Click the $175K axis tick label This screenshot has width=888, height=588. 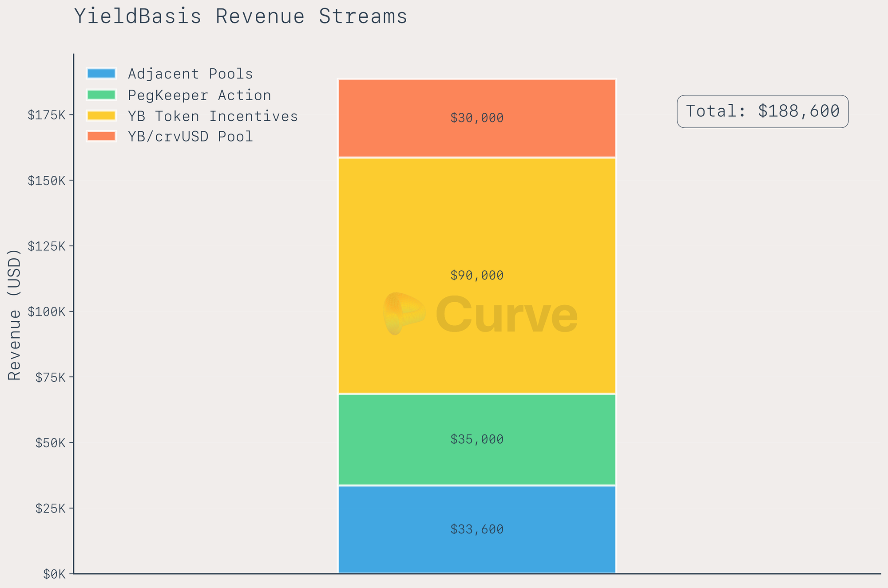(47, 115)
